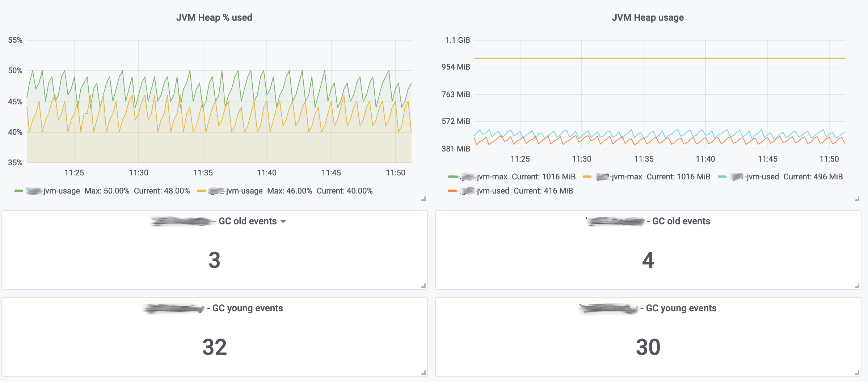Click the yellow jvm-max legend color line

(587, 177)
